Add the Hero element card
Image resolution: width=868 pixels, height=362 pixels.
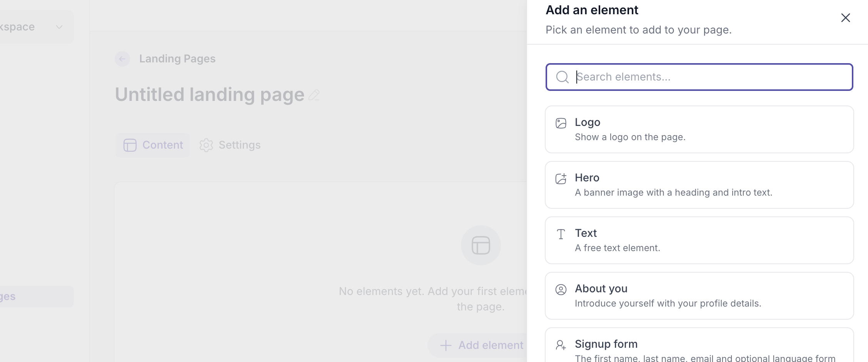699,185
